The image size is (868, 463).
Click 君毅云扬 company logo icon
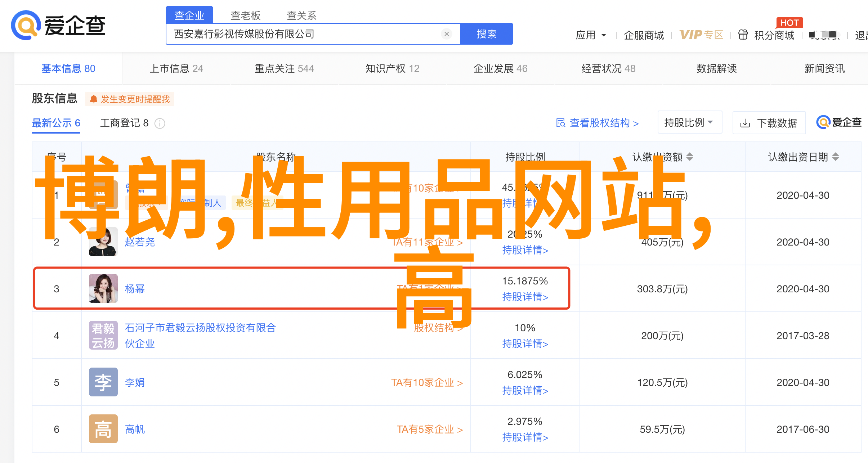point(103,335)
